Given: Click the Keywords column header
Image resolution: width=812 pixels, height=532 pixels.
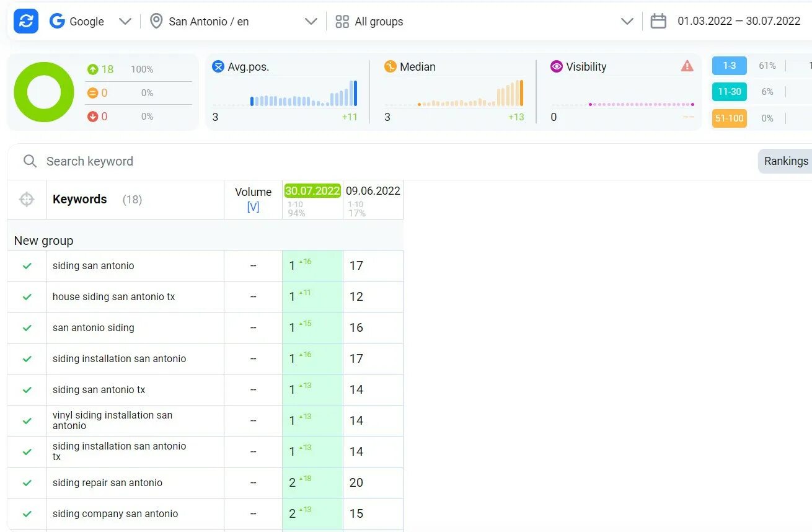Looking at the screenshot, I should [x=80, y=199].
